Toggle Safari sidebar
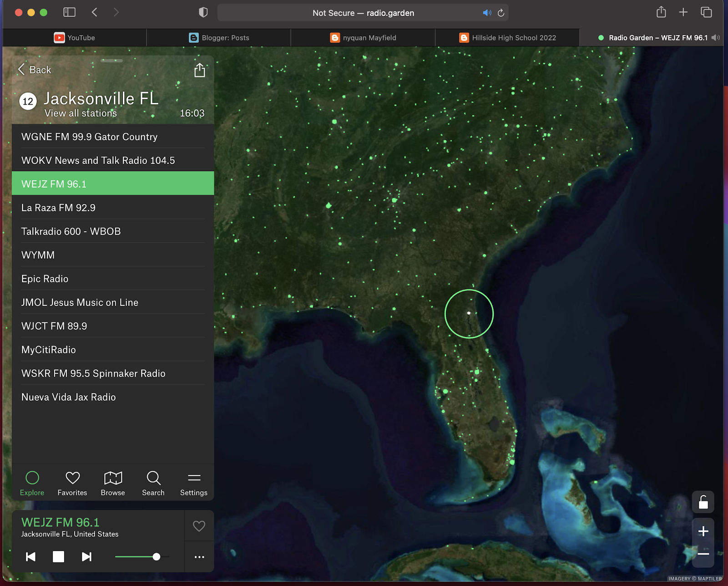 [69, 12]
